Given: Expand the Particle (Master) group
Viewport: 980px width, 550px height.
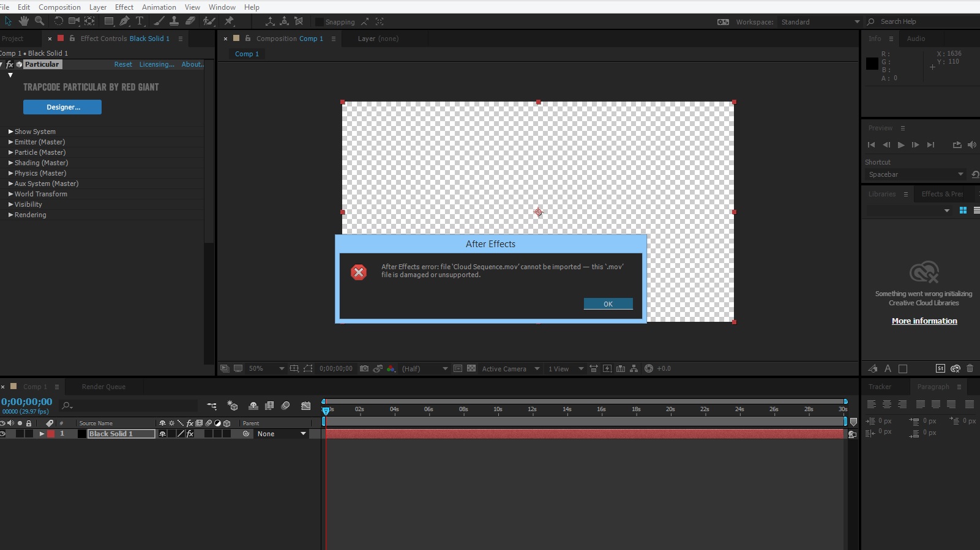Looking at the screenshot, I should click(10, 152).
